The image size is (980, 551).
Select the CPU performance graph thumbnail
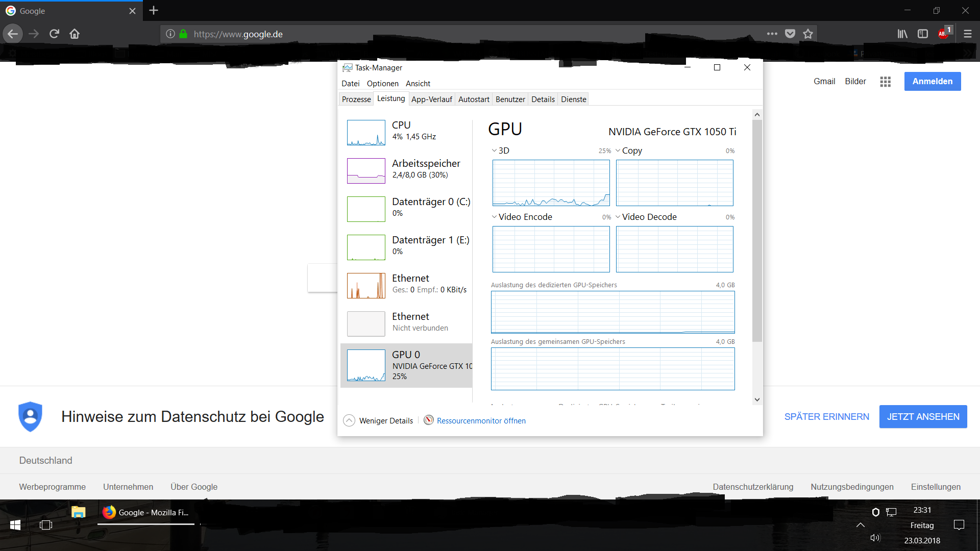(366, 133)
